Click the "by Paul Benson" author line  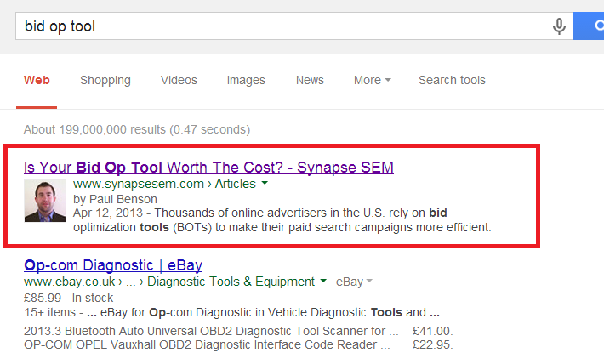pos(115,199)
